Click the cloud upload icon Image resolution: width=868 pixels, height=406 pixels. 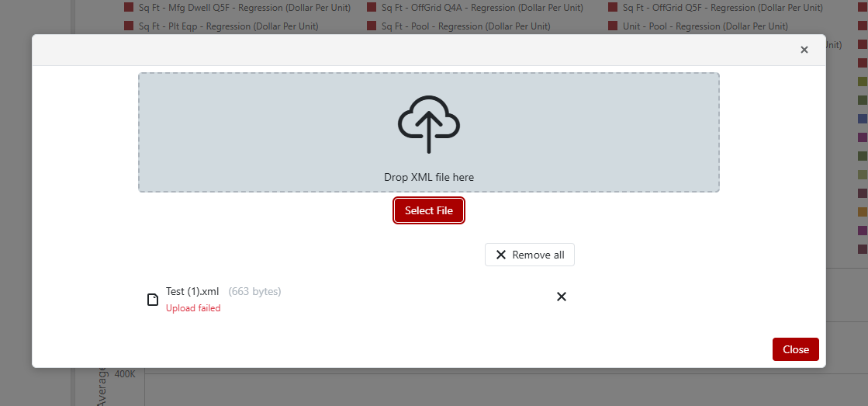[429, 124]
